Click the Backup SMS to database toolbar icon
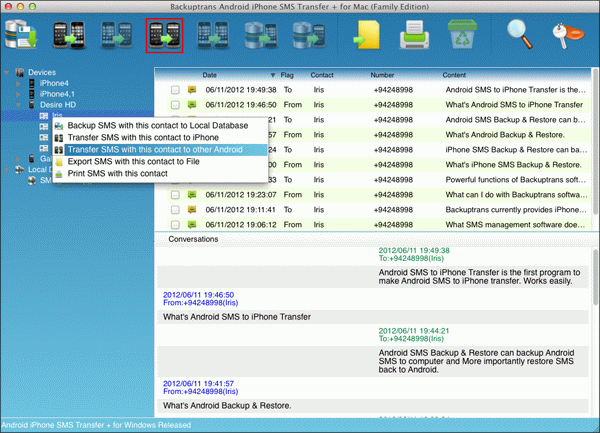The height and width of the screenshot is (433, 600). pos(21,35)
